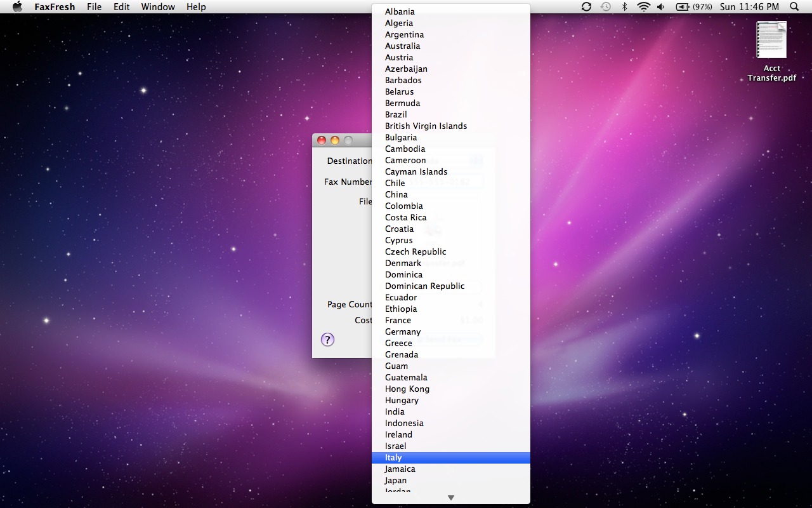The width and height of the screenshot is (812, 508).
Task: Choose Jamaica from the country list
Action: coord(451,469)
